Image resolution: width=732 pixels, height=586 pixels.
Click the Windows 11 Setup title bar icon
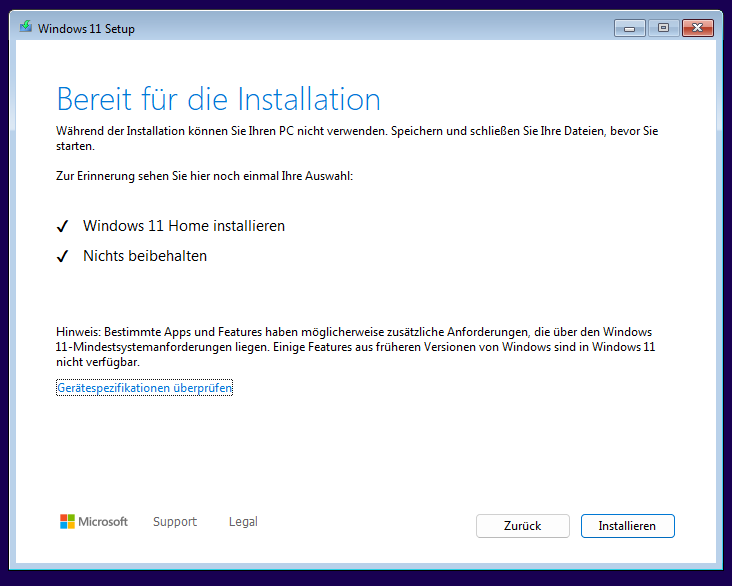coord(26,27)
